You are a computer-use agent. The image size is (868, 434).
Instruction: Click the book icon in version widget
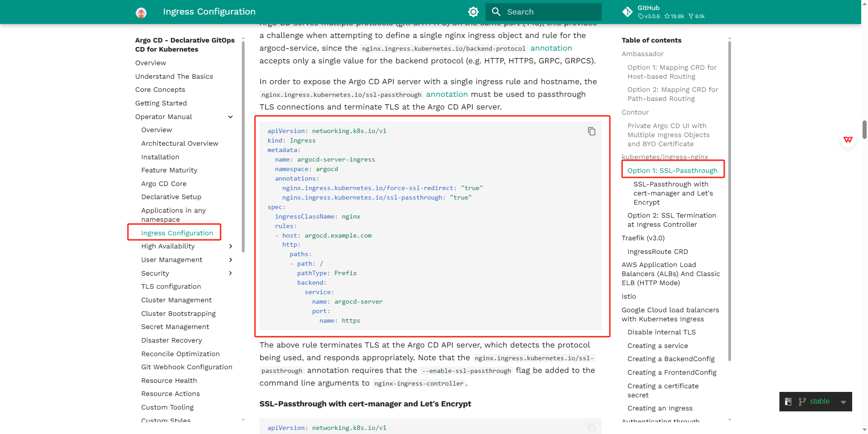pyautogui.click(x=788, y=401)
